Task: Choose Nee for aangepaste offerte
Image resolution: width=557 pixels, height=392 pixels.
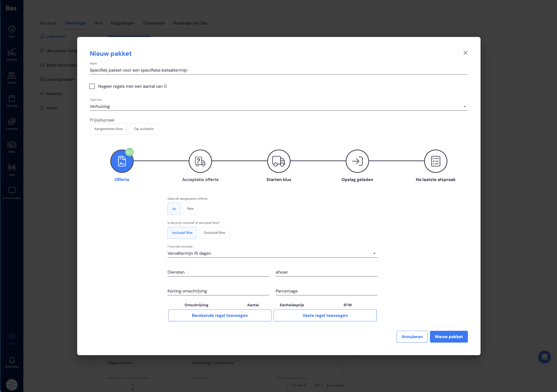Action: [x=190, y=208]
